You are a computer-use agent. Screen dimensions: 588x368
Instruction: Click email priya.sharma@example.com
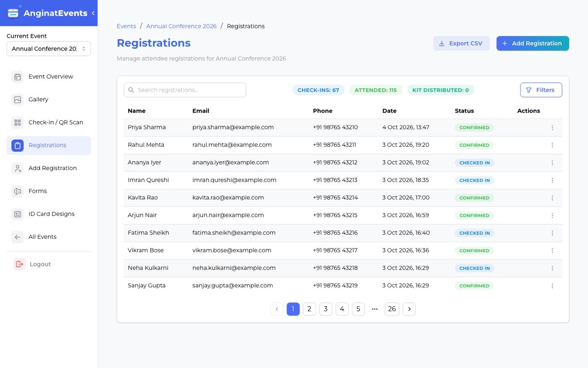pos(233,127)
